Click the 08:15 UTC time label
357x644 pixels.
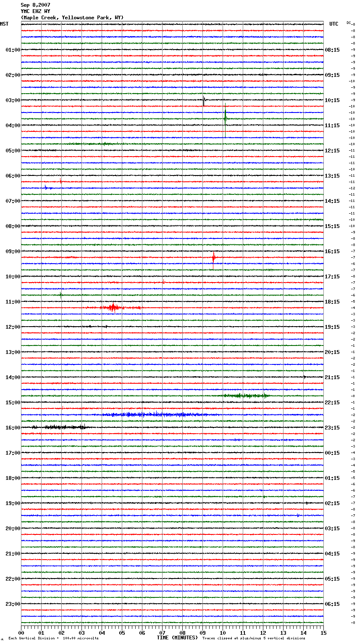coord(332,50)
